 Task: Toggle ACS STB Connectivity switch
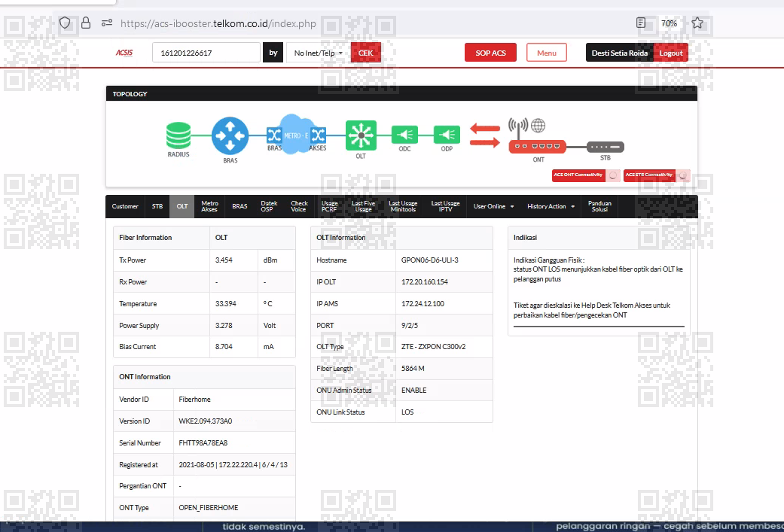coord(683,175)
